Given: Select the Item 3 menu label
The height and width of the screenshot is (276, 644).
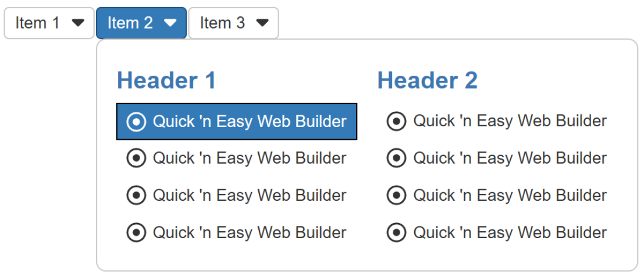Looking at the screenshot, I should (x=222, y=23).
